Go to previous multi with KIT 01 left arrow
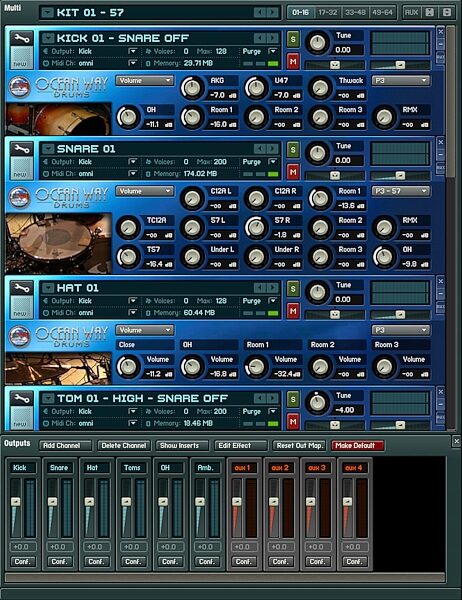Viewport: 462px width, 600px height. (260, 13)
